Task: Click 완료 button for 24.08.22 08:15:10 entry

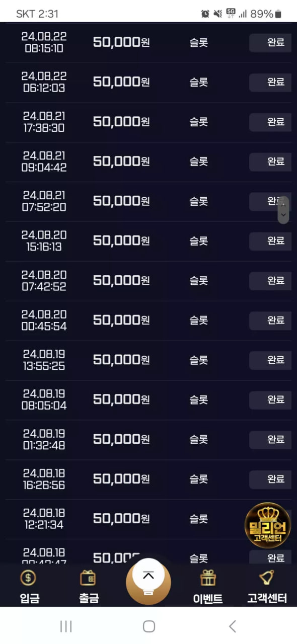Action: [270, 42]
